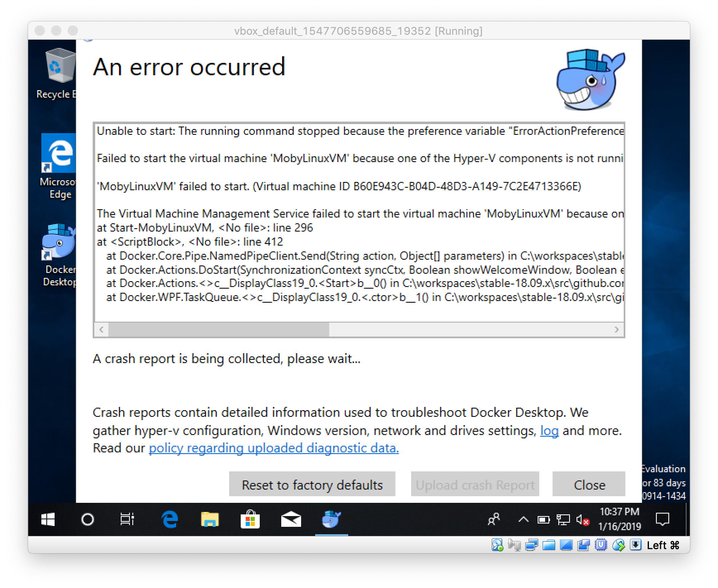Image resolution: width=718 pixels, height=588 pixels.
Task: Select the Docker Desktop shortcut icon
Action: pos(59,255)
